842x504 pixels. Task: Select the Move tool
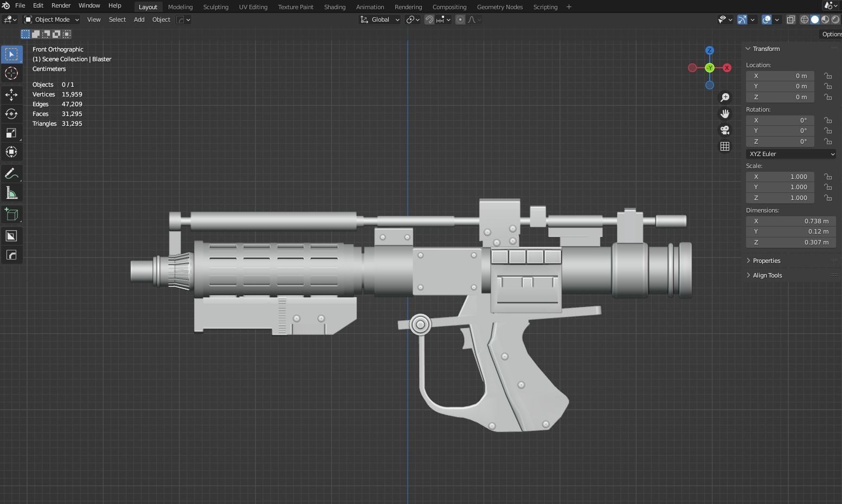coord(11,94)
